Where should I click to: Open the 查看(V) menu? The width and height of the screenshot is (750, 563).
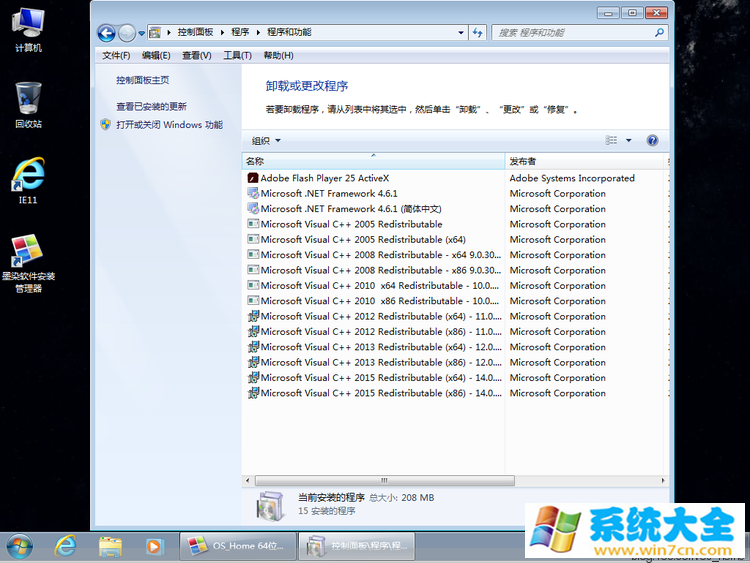click(x=197, y=55)
